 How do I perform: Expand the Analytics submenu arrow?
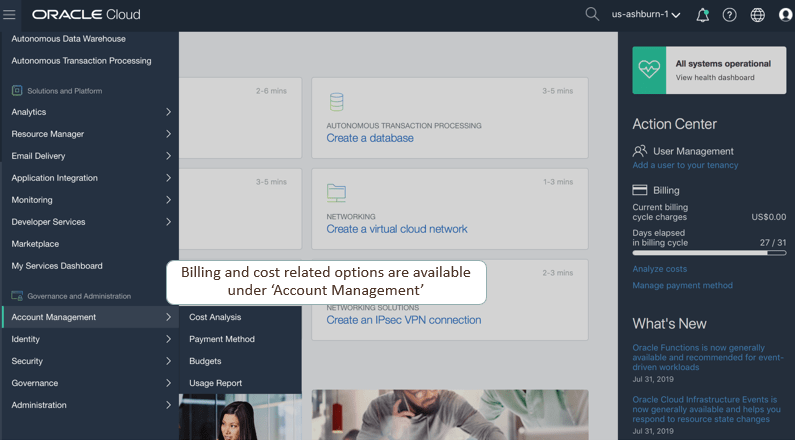pos(168,112)
